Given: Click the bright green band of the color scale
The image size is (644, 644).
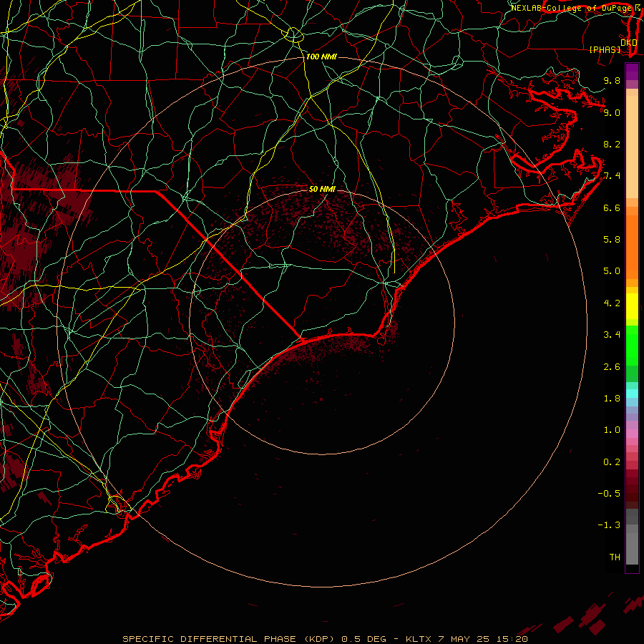Looking at the screenshot, I should coord(632,346).
